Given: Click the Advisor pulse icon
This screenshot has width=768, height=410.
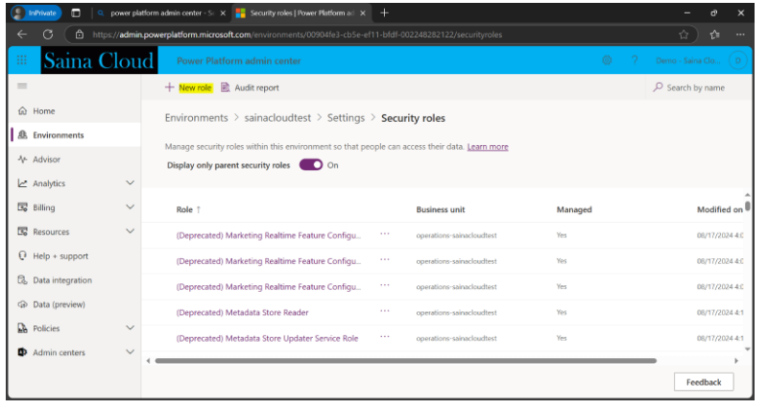Looking at the screenshot, I should [x=23, y=159].
